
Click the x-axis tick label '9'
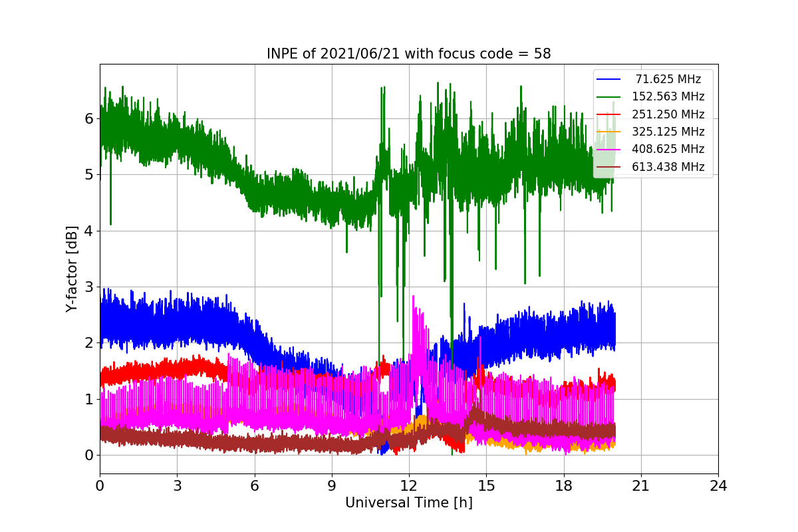pyautogui.click(x=332, y=486)
